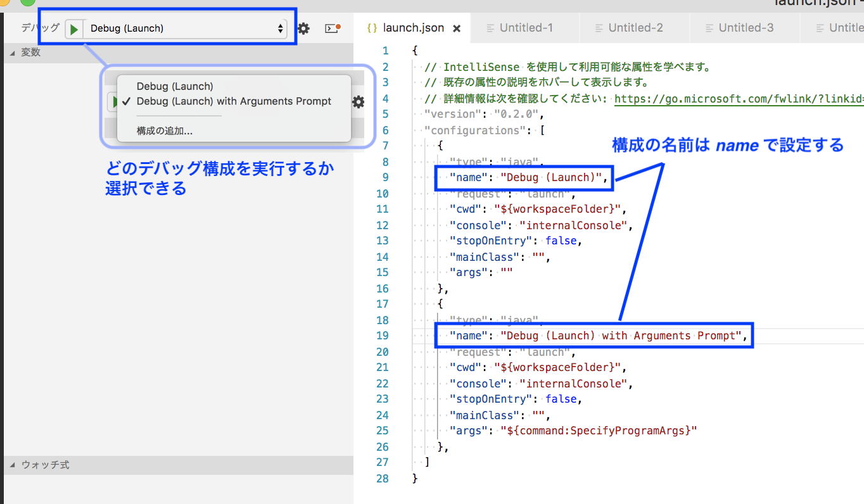Click "stopOnEntry": false on line 13

pos(516,241)
